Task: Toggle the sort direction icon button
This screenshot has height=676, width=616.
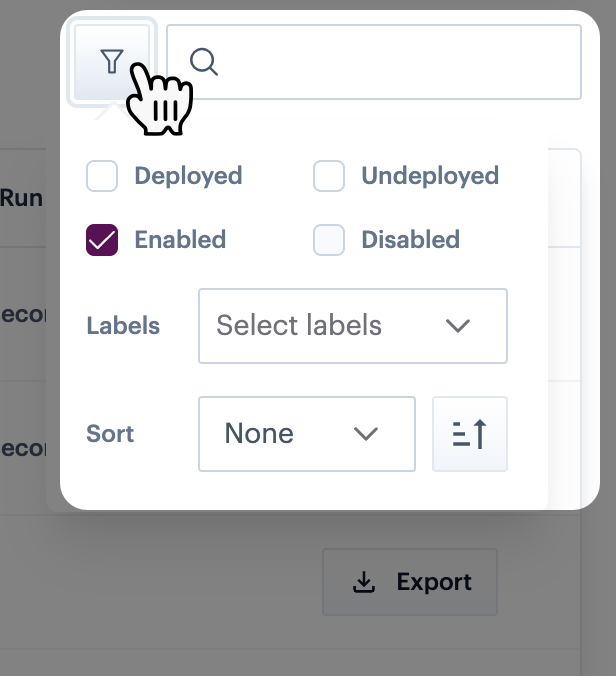Action: [470, 434]
